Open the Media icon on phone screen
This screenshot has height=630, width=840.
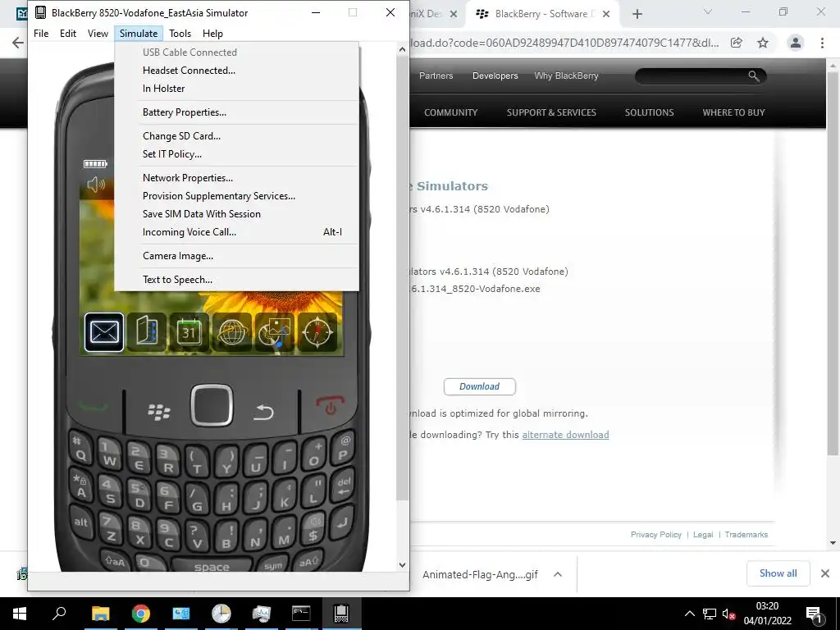[x=275, y=332]
